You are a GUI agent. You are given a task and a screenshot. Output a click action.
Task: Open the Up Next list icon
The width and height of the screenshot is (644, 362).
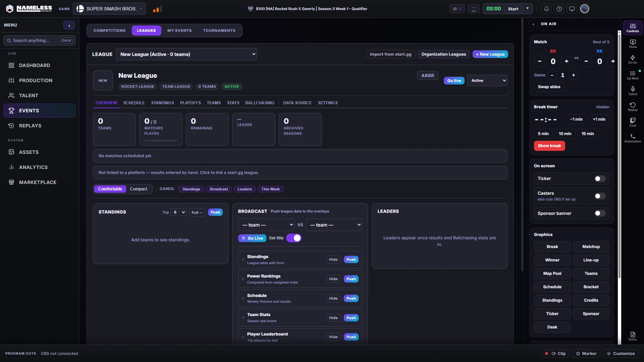(633, 75)
